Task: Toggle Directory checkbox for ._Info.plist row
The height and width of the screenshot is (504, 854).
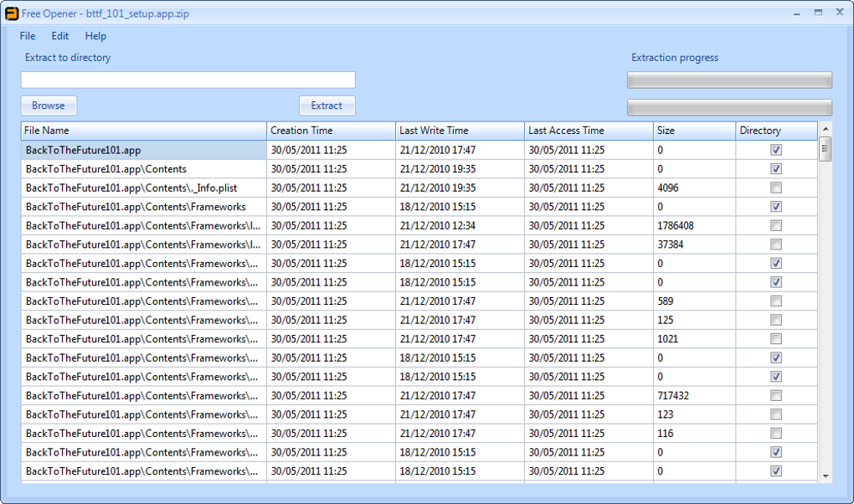Action: pyautogui.click(x=776, y=188)
